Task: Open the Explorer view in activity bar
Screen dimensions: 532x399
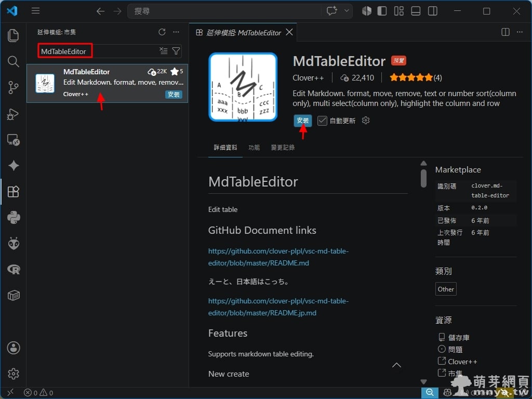Action: [13, 35]
